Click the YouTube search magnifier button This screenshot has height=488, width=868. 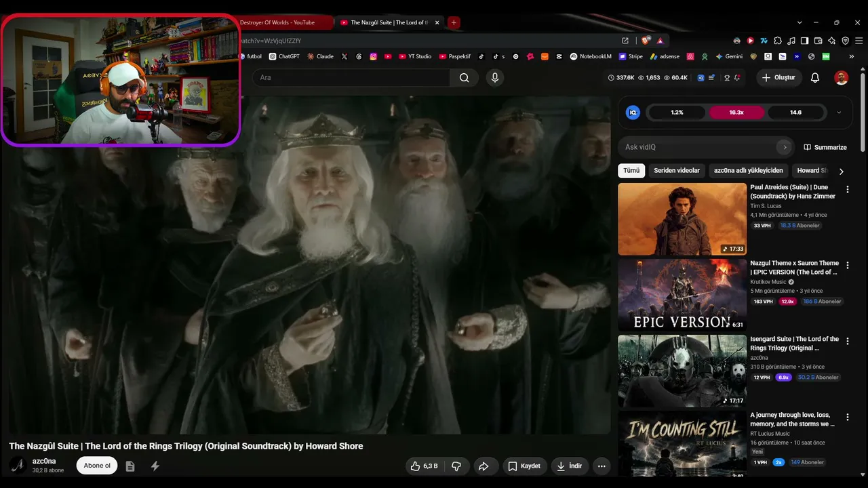[464, 77]
